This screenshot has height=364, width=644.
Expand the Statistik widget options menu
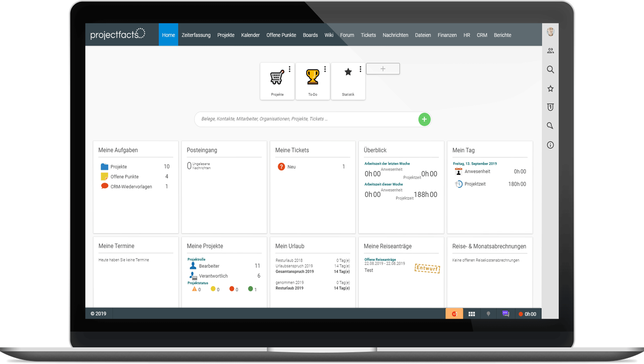[361, 69]
